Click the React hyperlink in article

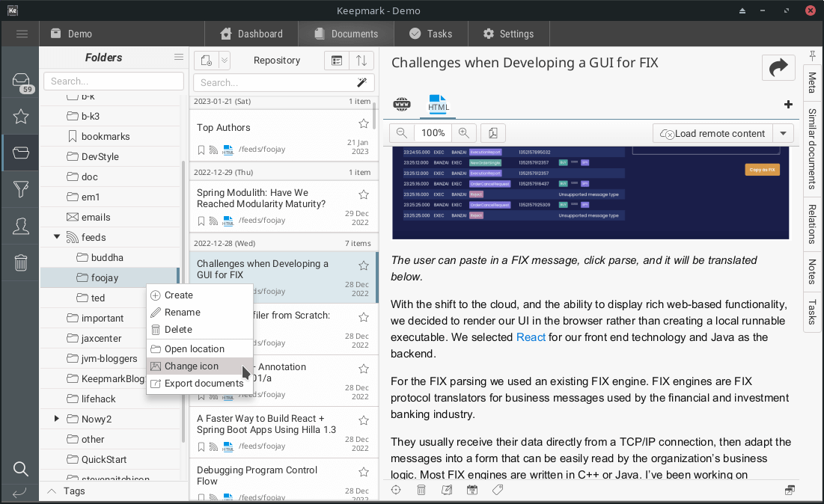531,337
